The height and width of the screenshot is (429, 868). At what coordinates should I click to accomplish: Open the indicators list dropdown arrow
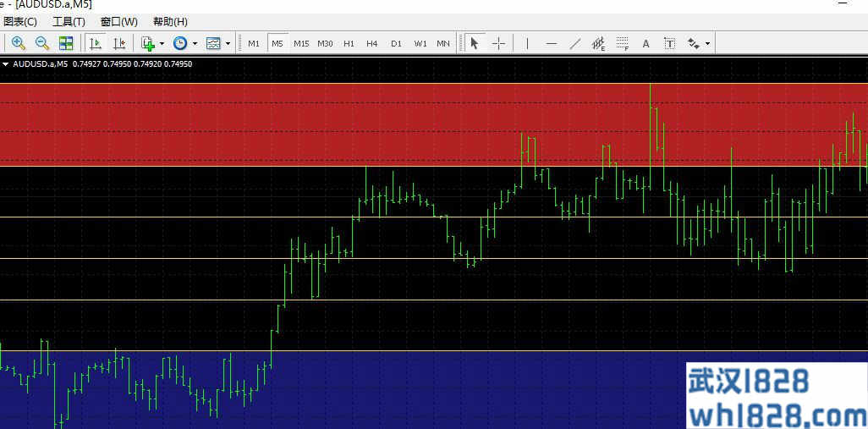[162, 43]
